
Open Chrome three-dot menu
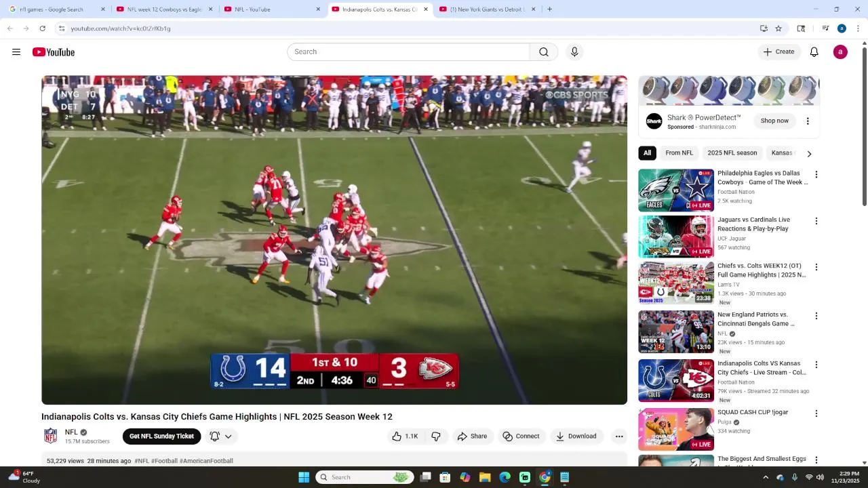pyautogui.click(x=858, y=28)
